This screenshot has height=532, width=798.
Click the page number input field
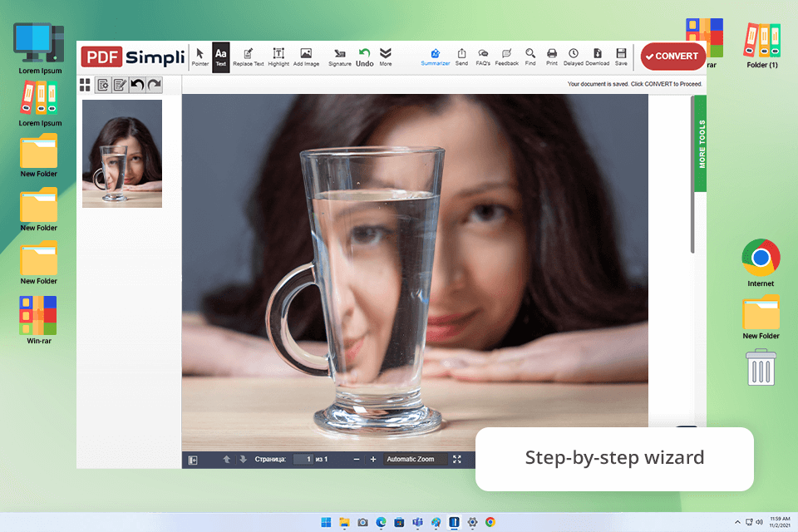click(303, 459)
